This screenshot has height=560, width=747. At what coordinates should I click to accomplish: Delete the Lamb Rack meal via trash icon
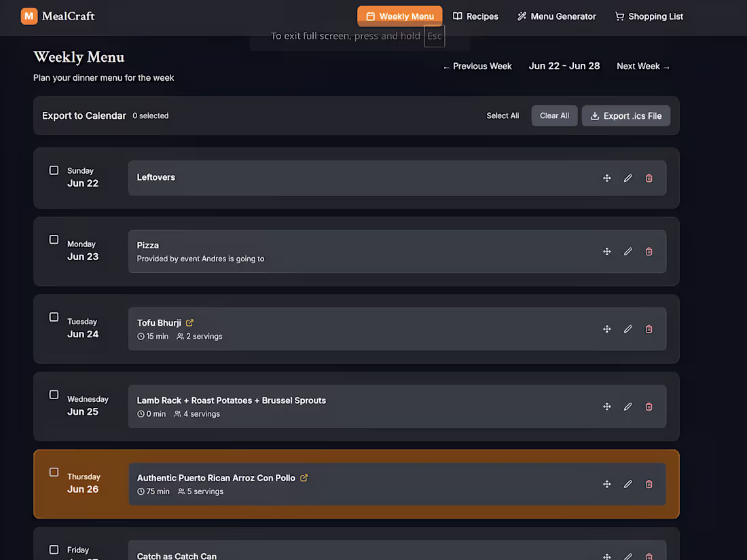pos(649,406)
